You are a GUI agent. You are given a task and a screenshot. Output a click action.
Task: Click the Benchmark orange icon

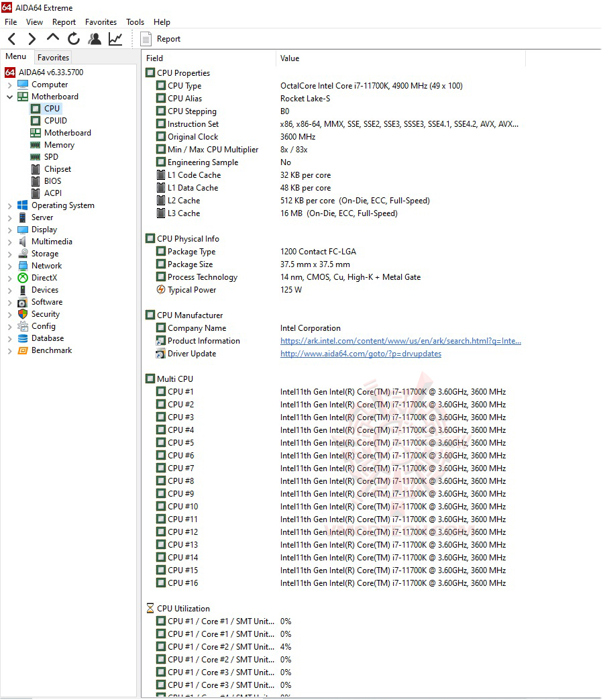click(x=23, y=350)
